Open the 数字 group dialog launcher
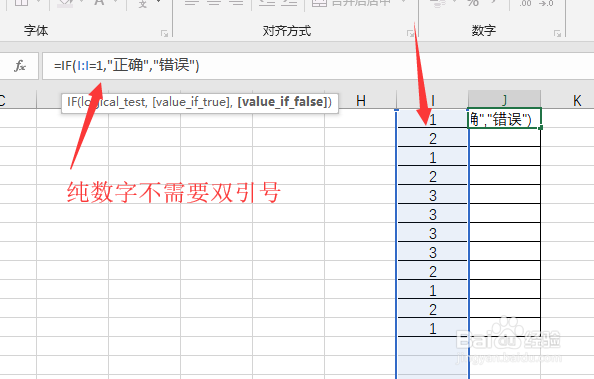 (x=557, y=34)
